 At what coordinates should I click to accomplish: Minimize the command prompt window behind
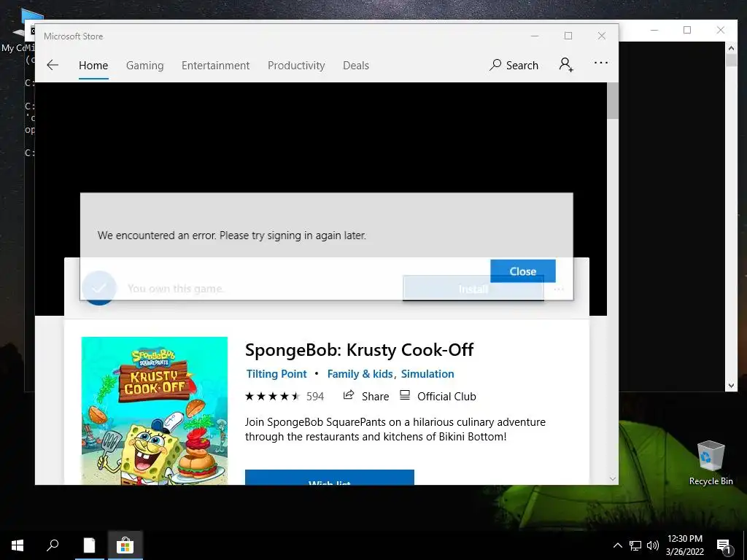(x=654, y=30)
